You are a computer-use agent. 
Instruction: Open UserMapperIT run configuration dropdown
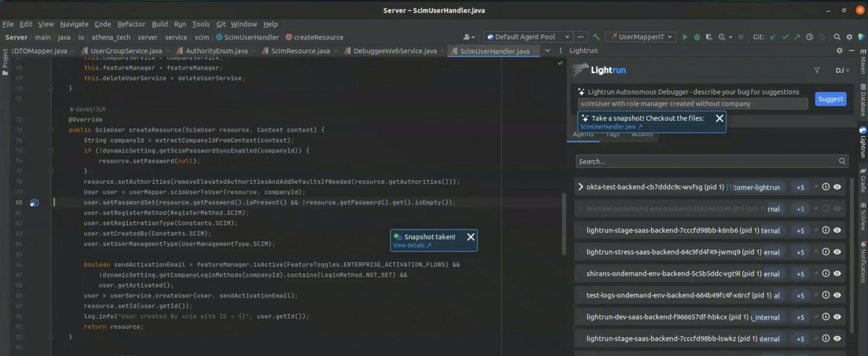click(x=641, y=37)
